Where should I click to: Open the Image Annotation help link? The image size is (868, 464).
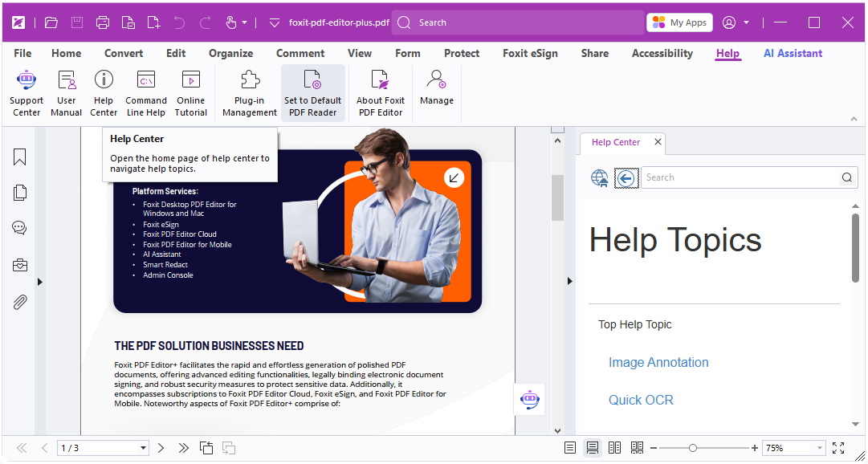[x=658, y=362]
